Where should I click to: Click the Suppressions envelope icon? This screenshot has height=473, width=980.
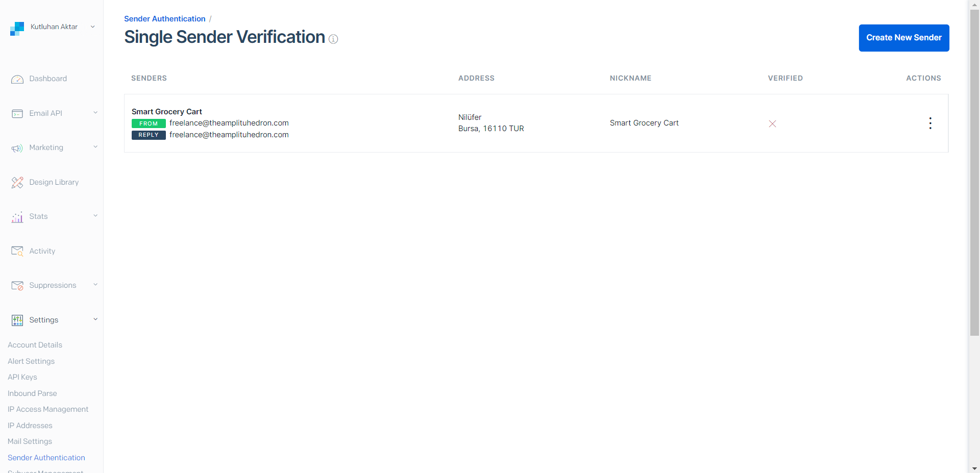[17, 286]
